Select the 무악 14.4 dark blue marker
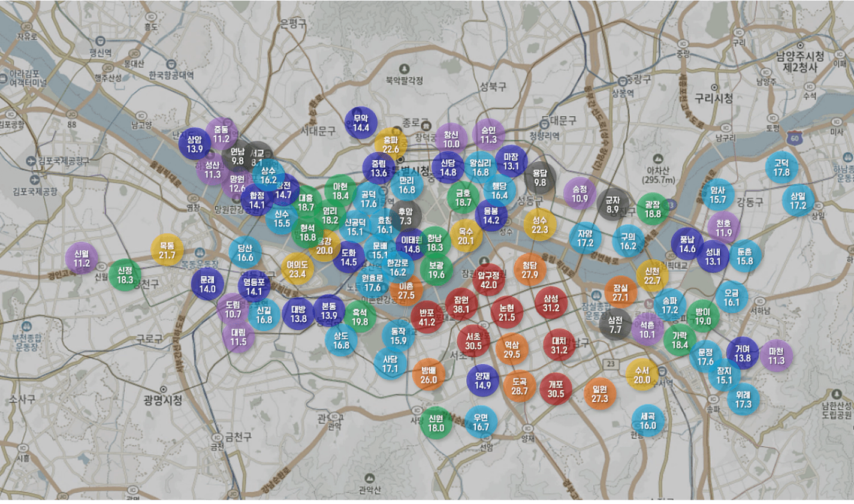The height and width of the screenshot is (504, 854). tap(361, 123)
